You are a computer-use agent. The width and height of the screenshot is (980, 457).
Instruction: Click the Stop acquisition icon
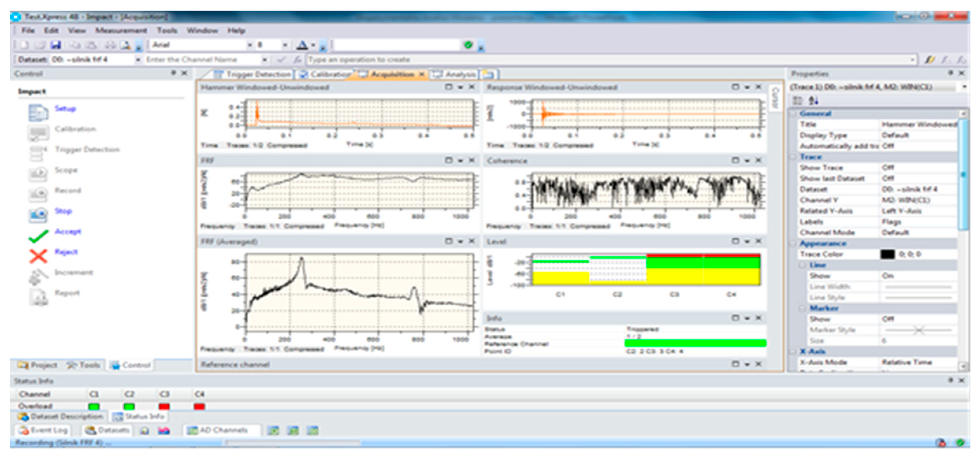(38, 215)
